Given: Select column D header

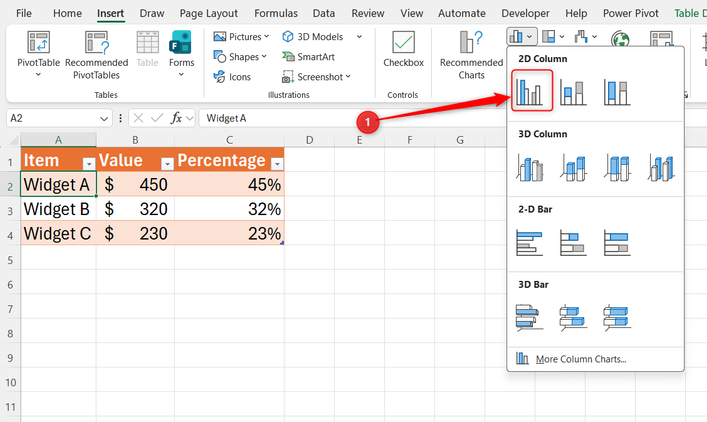Looking at the screenshot, I should [x=309, y=140].
